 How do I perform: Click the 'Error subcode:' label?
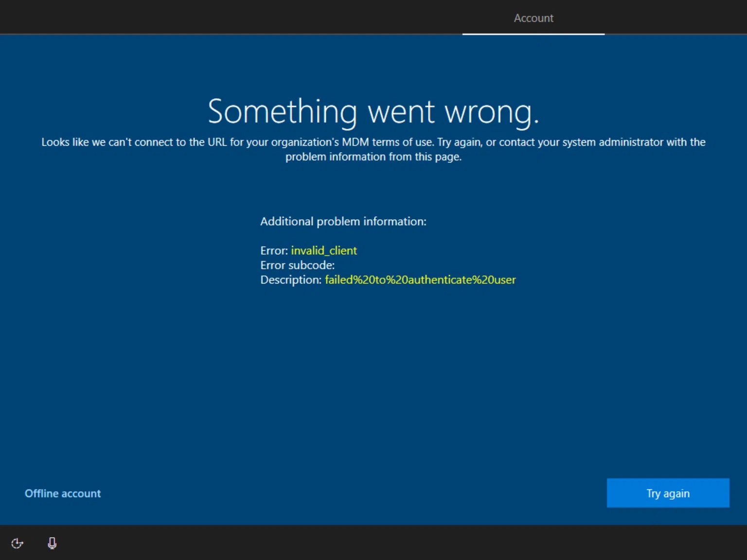point(298,265)
